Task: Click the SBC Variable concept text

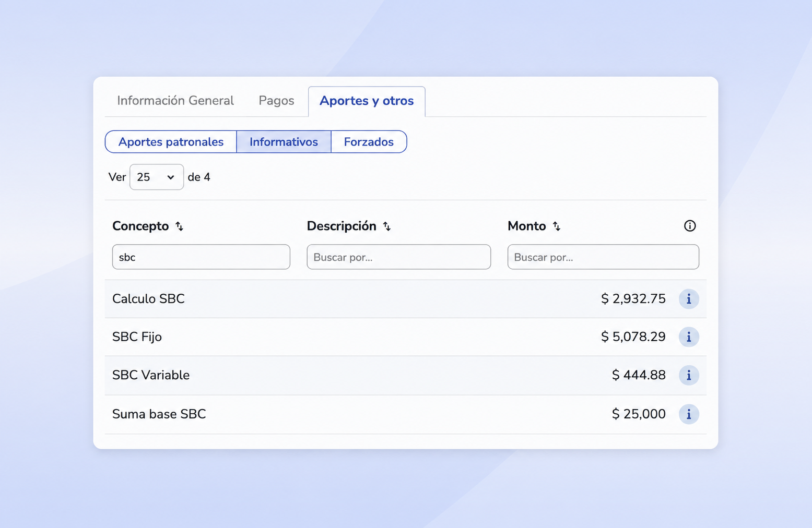Action: [x=151, y=375]
